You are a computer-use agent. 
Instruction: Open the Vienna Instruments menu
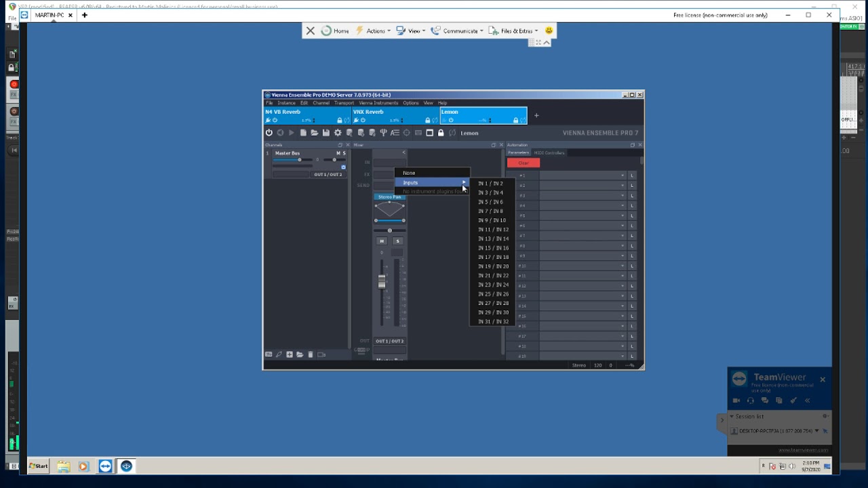378,103
